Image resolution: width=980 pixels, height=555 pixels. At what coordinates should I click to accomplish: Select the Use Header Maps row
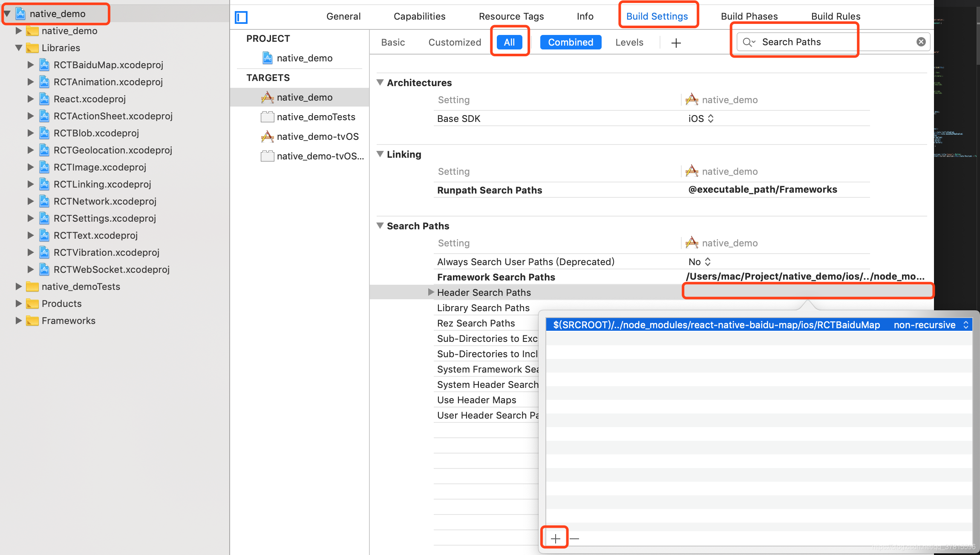pyautogui.click(x=476, y=400)
